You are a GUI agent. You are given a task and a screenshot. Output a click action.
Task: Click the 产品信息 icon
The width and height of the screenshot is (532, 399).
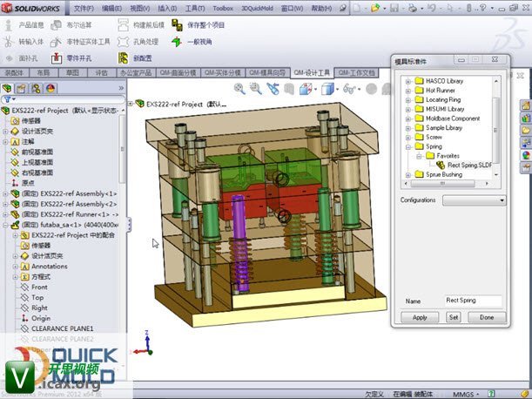click(x=9, y=24)
